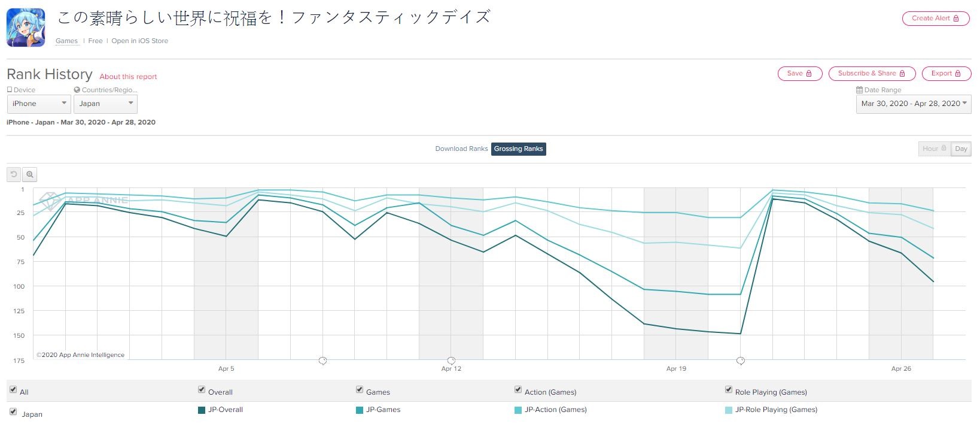Switch to Download Ranks tab
Screen dimensions: 980x433
click(x=461, y=149)
